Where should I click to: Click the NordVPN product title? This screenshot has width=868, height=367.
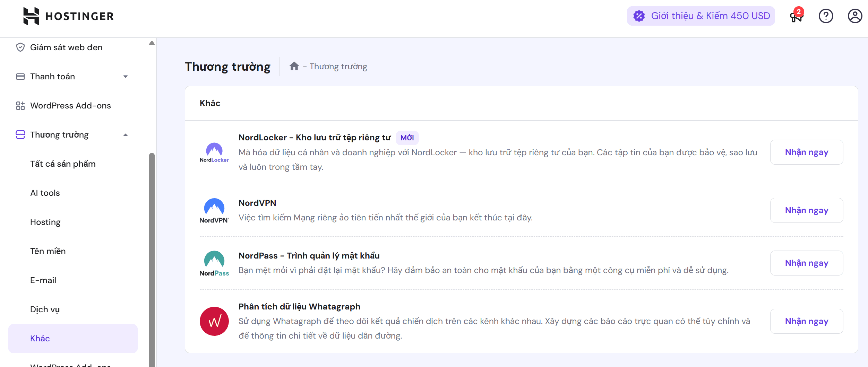click(x=257, y=203)
